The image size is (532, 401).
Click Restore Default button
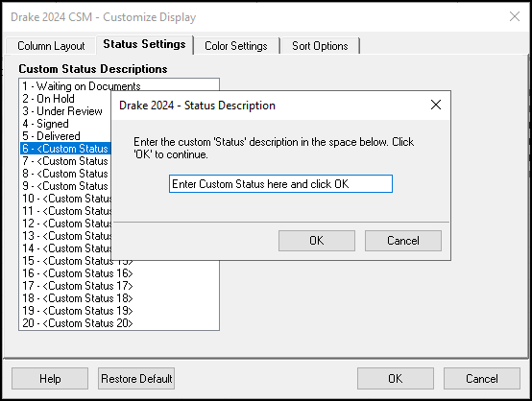(136, 378)
